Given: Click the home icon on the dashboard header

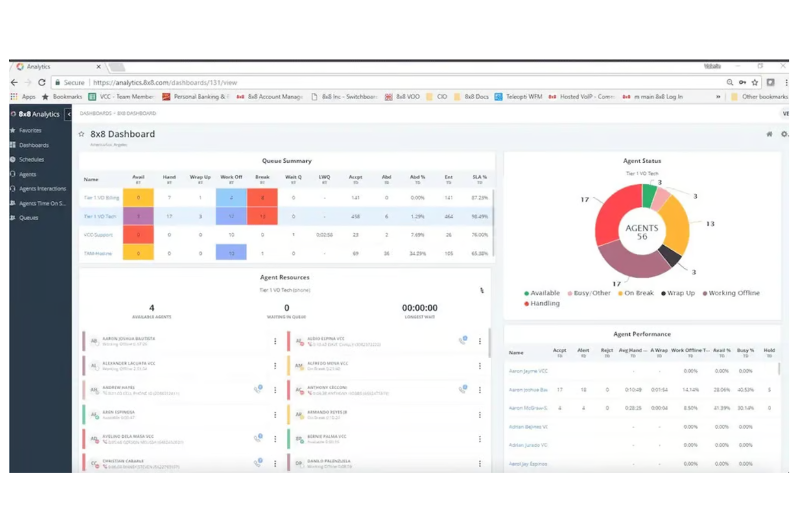Looking at the screenshot, I should [x=769, y=134].
